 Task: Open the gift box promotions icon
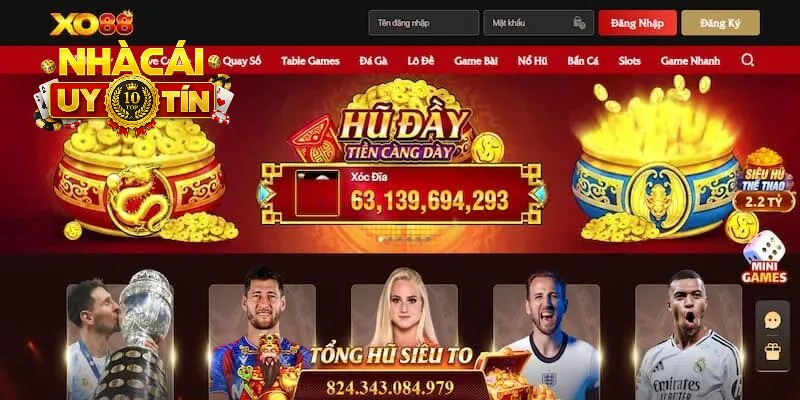pos(772,352)
